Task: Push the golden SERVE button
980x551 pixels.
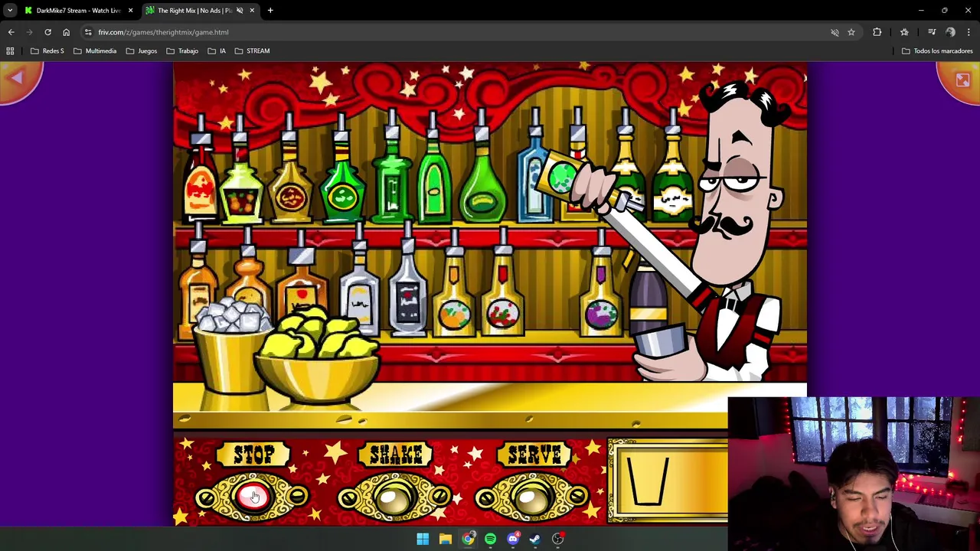Action: click(x=534, y=498)
